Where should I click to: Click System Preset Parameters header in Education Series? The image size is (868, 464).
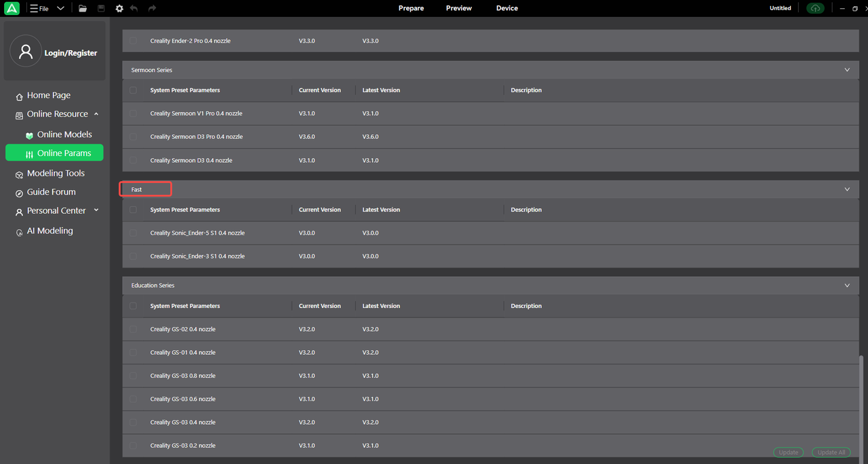185,306
